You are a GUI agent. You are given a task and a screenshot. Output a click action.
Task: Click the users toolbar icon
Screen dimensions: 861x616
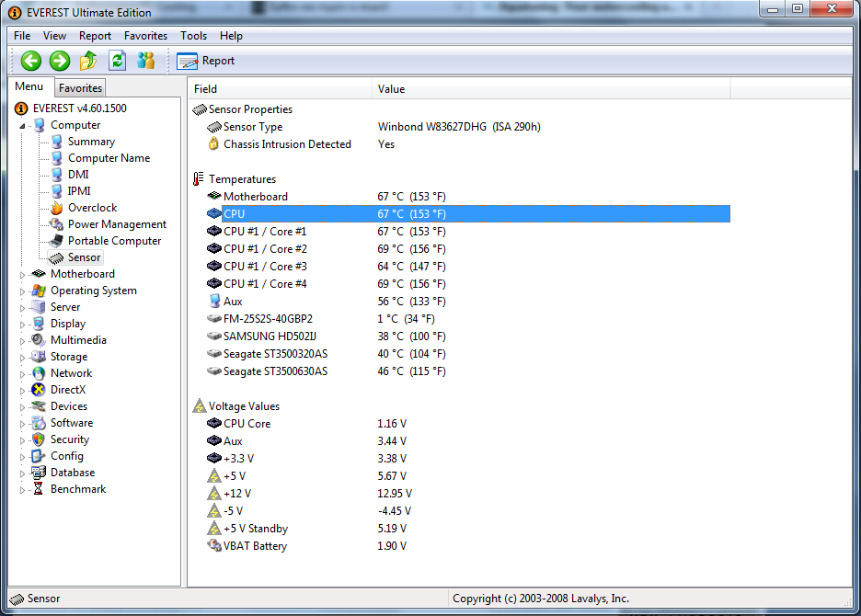[145, 61]
